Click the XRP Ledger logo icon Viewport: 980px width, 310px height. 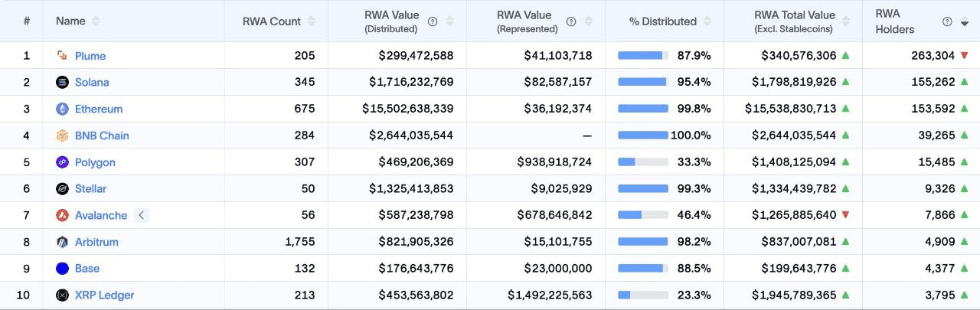62,295
